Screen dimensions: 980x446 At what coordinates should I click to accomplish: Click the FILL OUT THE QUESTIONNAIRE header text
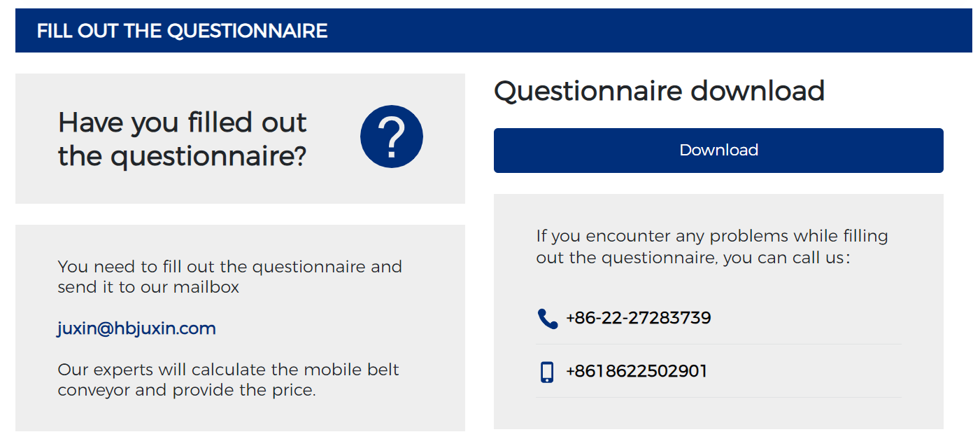coord(182,31)
